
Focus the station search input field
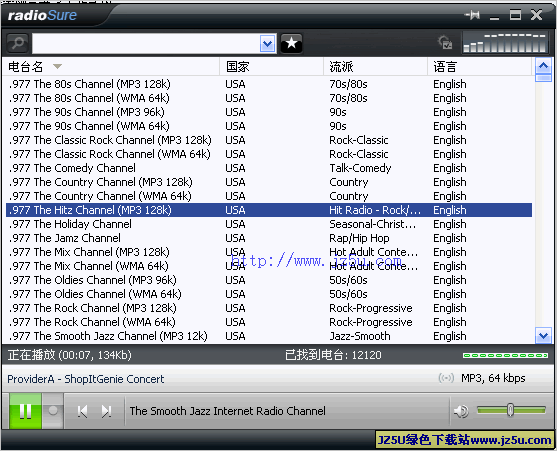coord(146,44)
